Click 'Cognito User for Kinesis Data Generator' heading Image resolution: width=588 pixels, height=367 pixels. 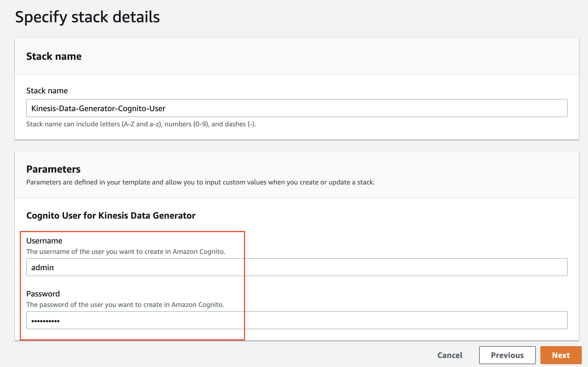click(111, 216)
